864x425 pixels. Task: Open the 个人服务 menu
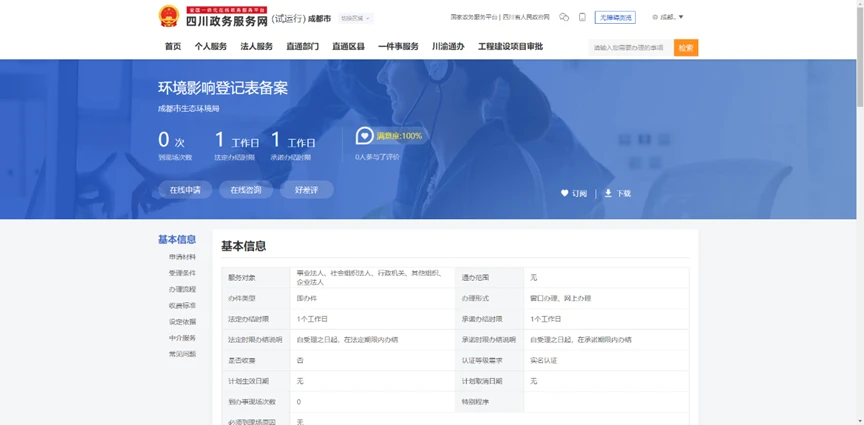pos(210,47)
